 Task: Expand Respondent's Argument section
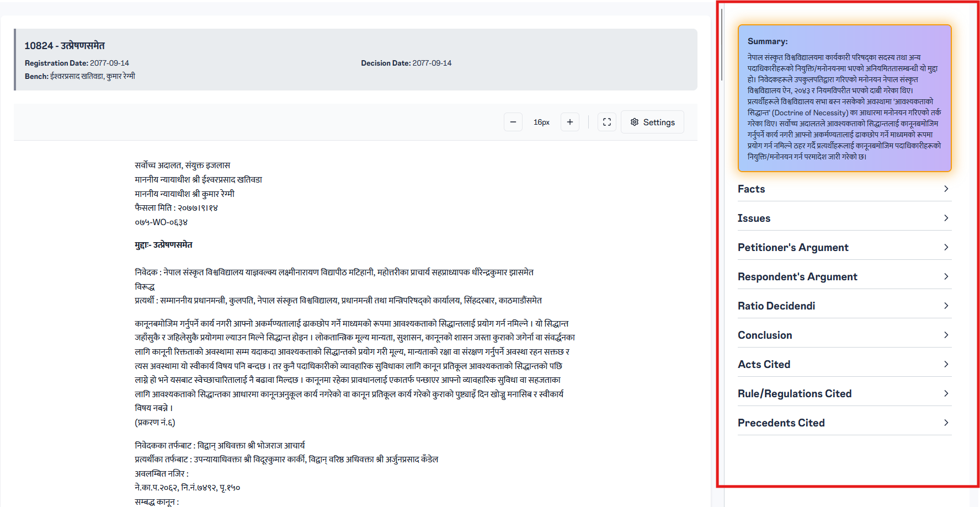tap(797, 277)
